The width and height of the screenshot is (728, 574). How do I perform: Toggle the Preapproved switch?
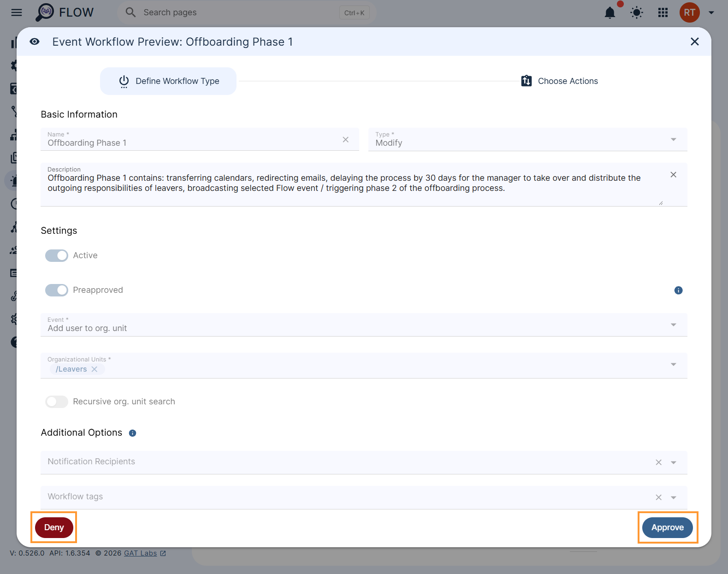tap(57, 290)
